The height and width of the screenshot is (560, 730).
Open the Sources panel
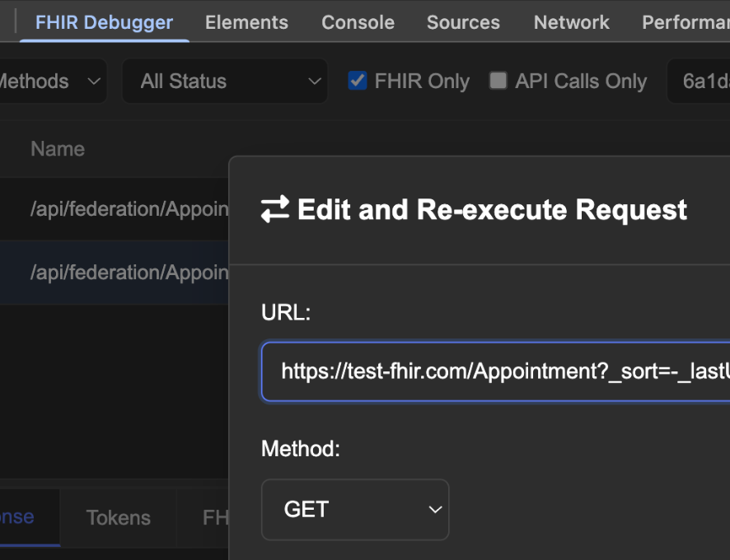(463, 22)
